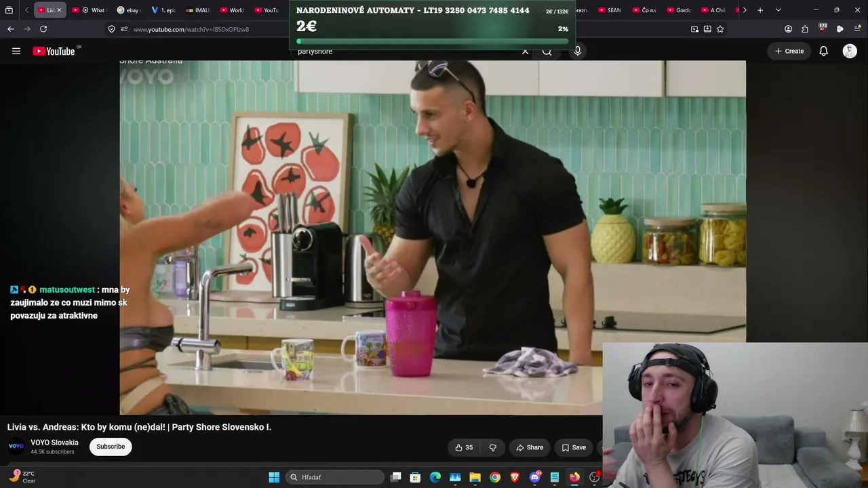This screenshot has height=488, width=868.
Task: Go to the YouTube home logo
Action: click(54, 51)
